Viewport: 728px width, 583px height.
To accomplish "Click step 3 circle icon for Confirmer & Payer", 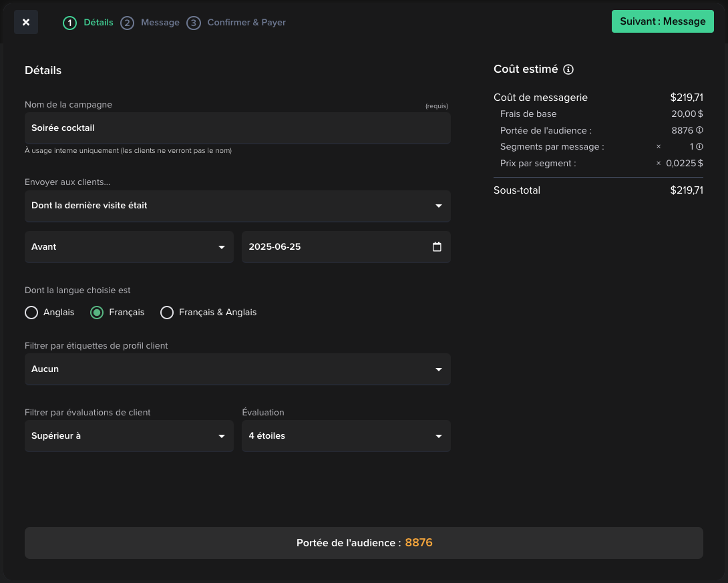I will pyautogui.click(x=194, y=23).
